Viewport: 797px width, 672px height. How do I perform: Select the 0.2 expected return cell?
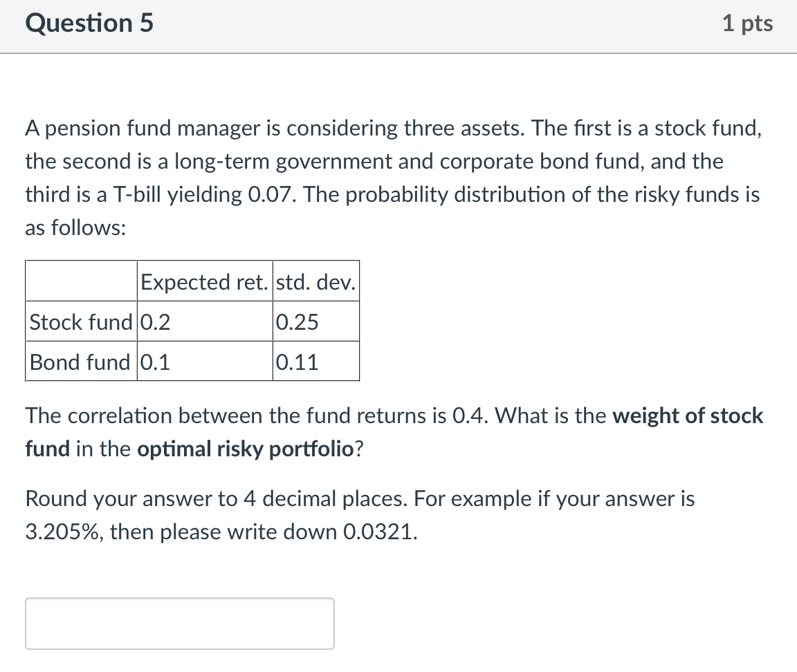point(151,321)
